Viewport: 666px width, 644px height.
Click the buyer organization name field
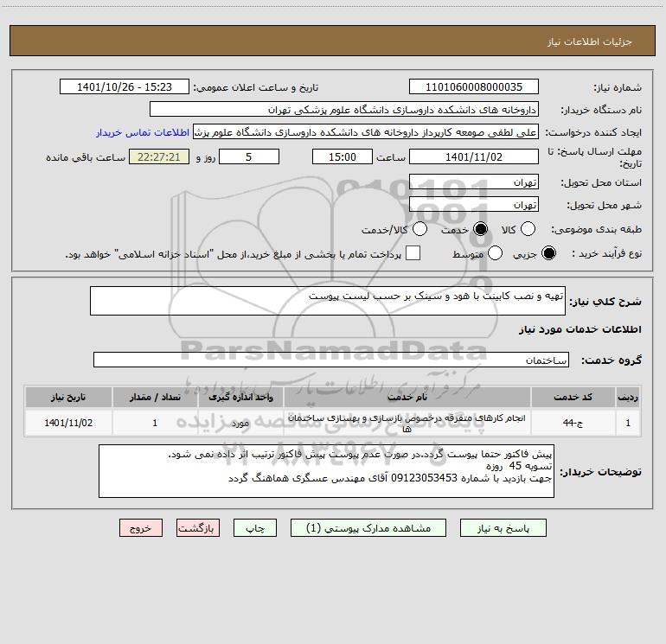click(x=344, y=110)
